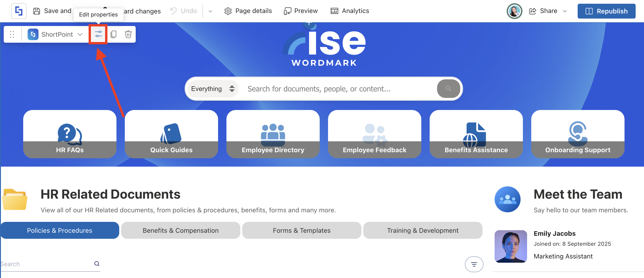The width and height of the screenshot is (644, 278).
Task: Delete web part with trash icon
Action: point(128,34)
